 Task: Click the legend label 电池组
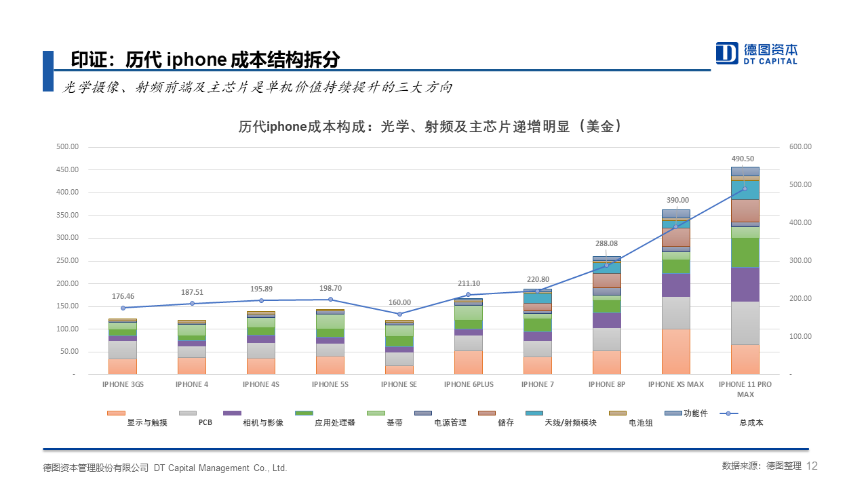[641, 423]
